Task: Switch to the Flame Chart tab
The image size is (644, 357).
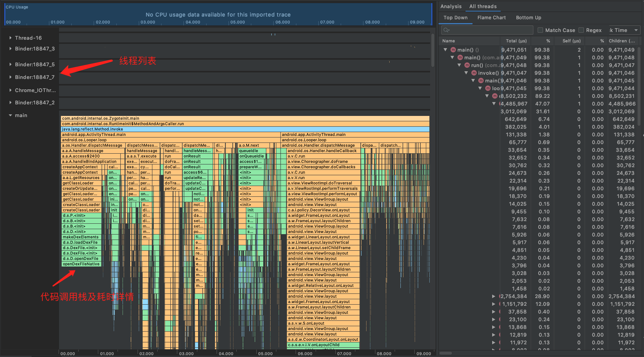Action: tap(491, 17)
